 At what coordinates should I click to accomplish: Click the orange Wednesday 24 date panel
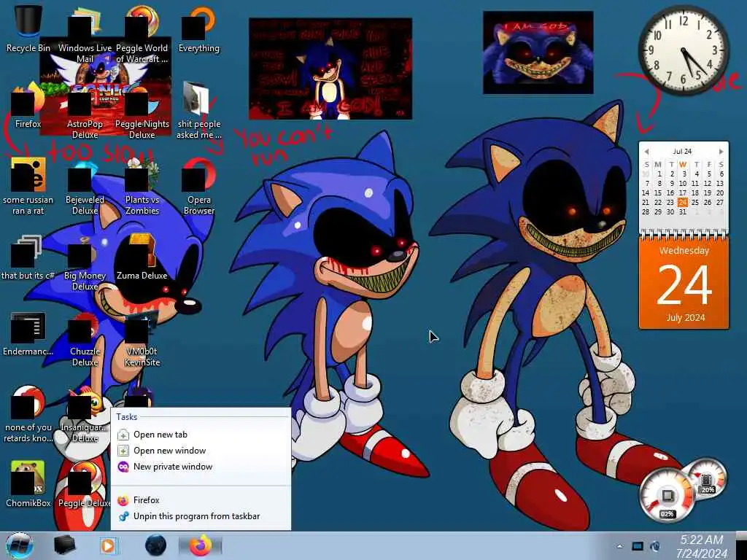[x=684, y=284]
